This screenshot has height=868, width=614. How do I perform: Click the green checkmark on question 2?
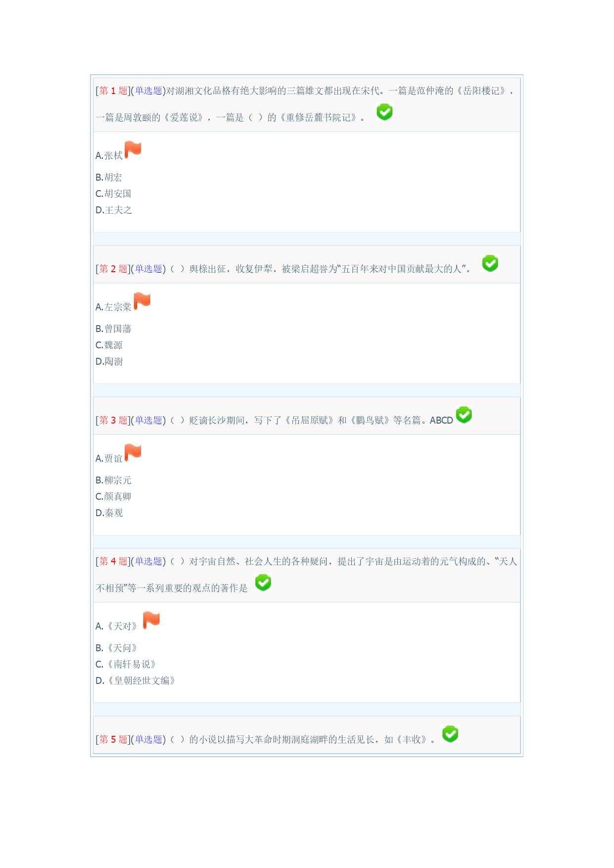pyautogui.click(x=490, y=264)
